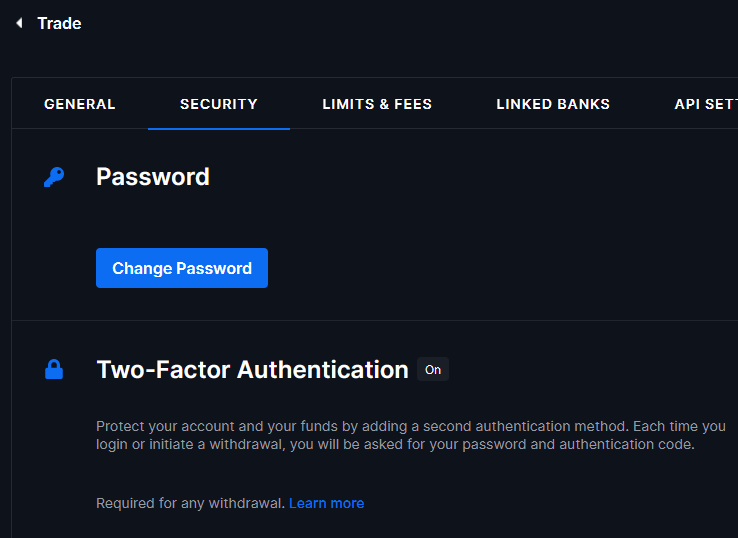Select the Security tab
The height and width of the screenshot is (538, 738).
pos(219,104)
